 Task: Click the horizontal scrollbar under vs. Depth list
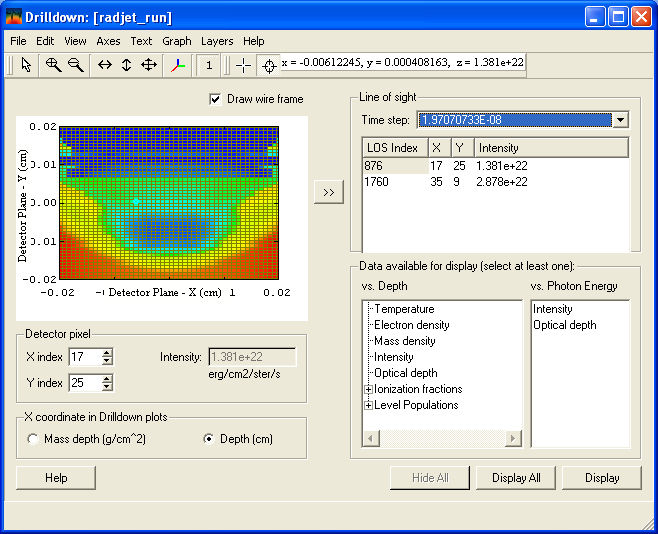point(441,439)
